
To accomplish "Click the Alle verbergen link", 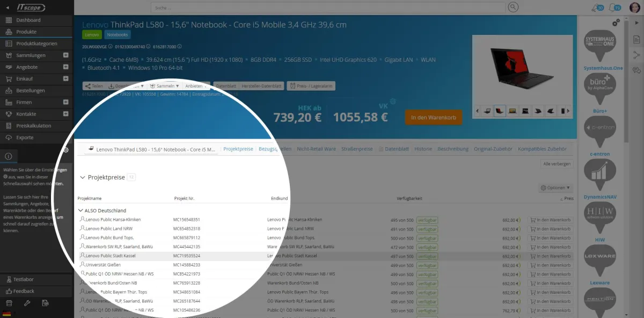I will coord(557,163).
